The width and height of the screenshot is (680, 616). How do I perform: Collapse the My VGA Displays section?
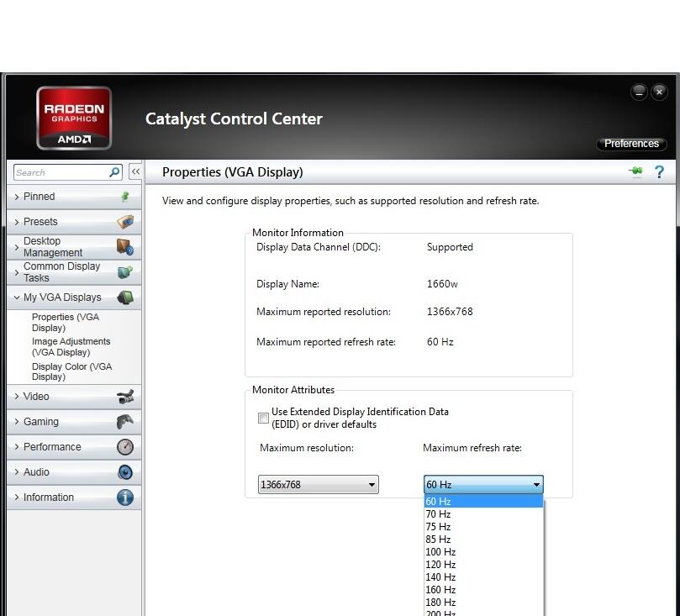pos(74,297)
